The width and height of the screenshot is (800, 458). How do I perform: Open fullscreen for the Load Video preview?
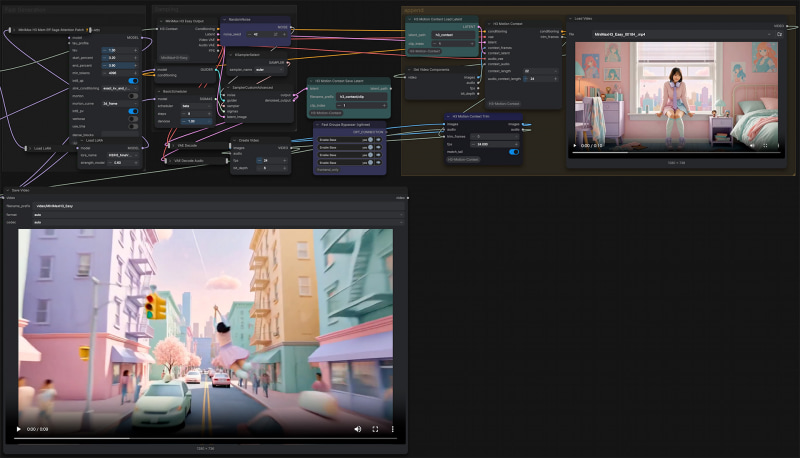765,145
